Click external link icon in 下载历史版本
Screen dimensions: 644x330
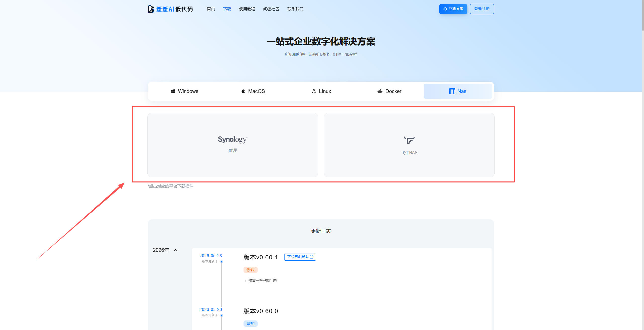pyautogui.click(x=312, y=257)
